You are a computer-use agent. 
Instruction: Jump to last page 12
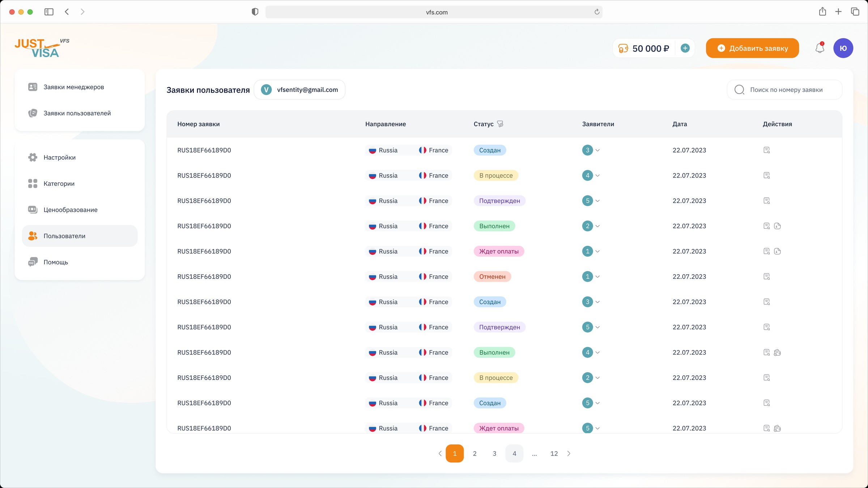554,453
